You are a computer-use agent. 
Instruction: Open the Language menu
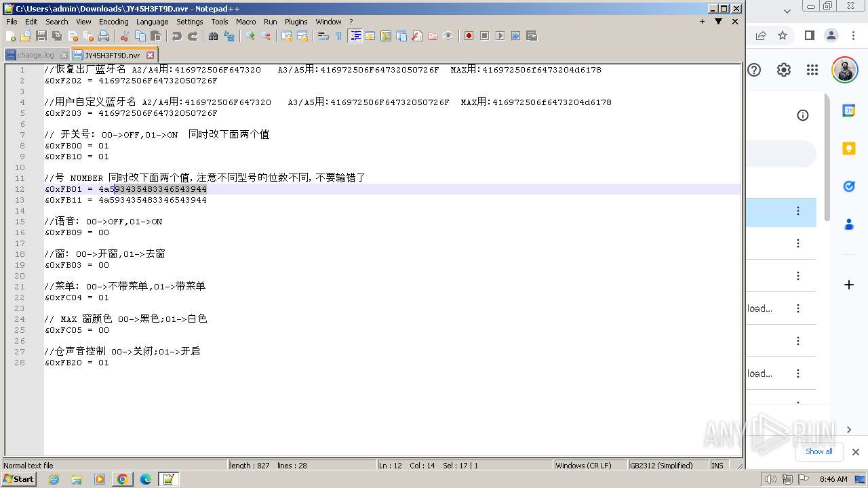tap(152, 22)
